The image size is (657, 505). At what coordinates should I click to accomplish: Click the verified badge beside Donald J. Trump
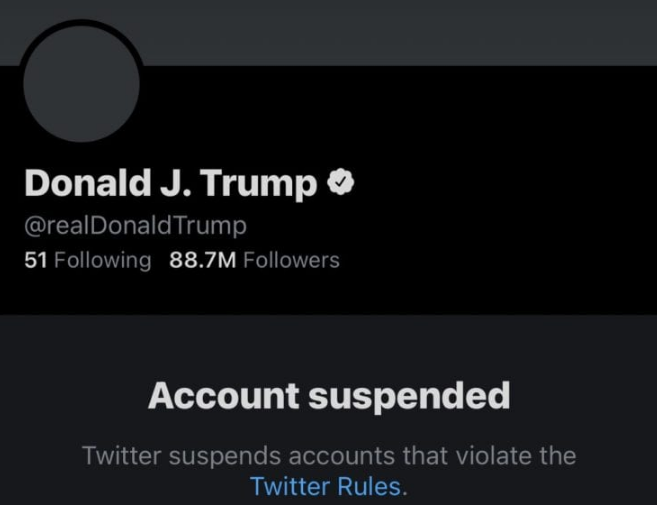pos(340,181)
